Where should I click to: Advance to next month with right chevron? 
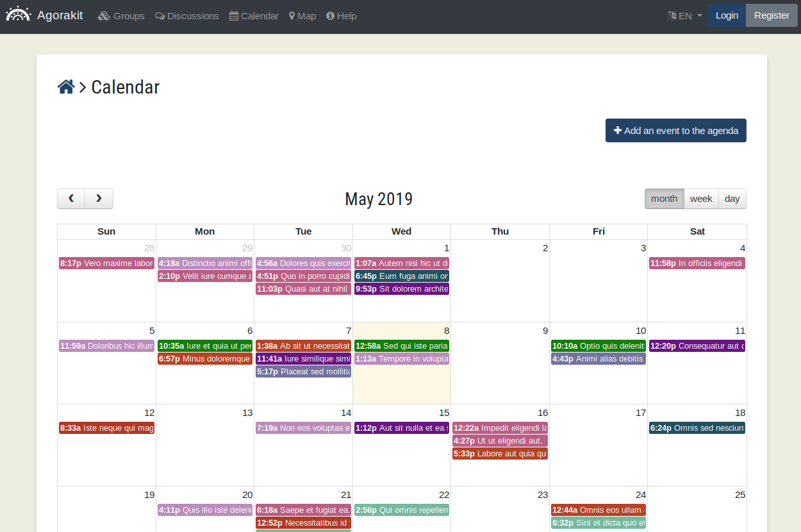coord(99,199)
